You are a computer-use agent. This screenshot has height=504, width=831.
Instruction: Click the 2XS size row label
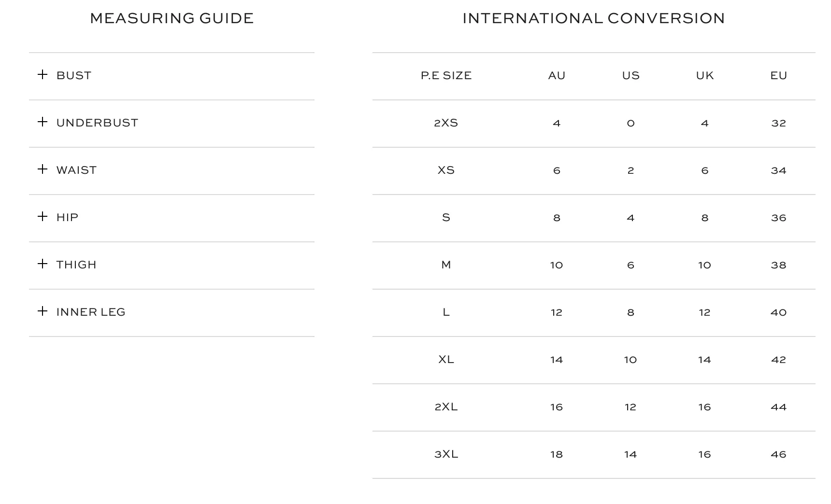(446, 123)
